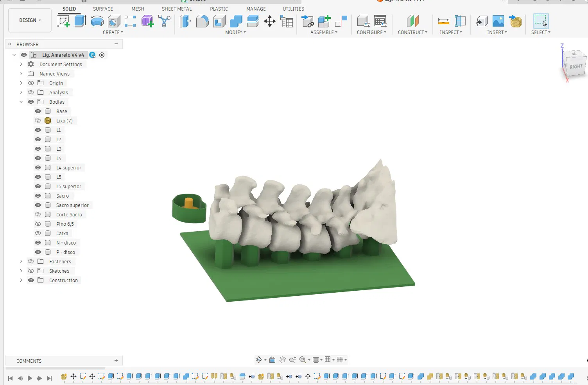Select the Combine tool
588x385 pixels.
236,21
